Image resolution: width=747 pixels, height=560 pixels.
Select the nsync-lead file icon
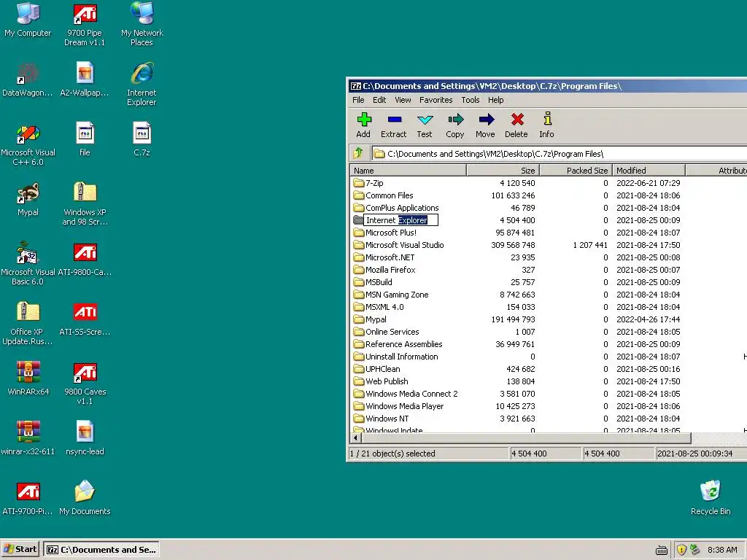(x=85, y=439)
